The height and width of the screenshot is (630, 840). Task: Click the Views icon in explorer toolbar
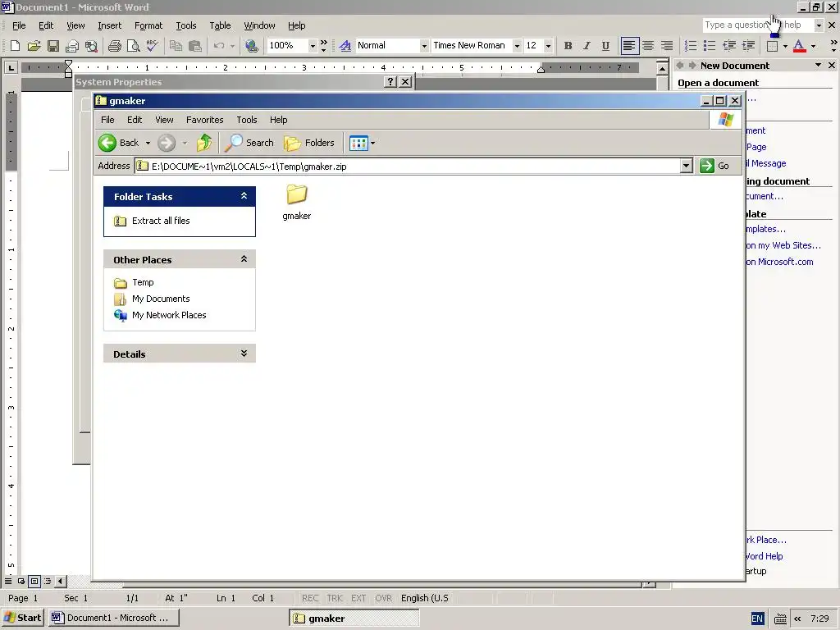click(x=358, y=143)
